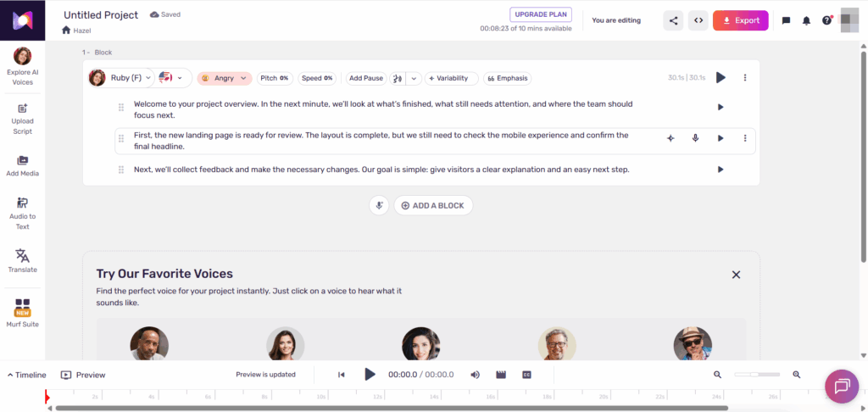Open the Translate tool
Screen dimensions: 868x412
(23, 261)
